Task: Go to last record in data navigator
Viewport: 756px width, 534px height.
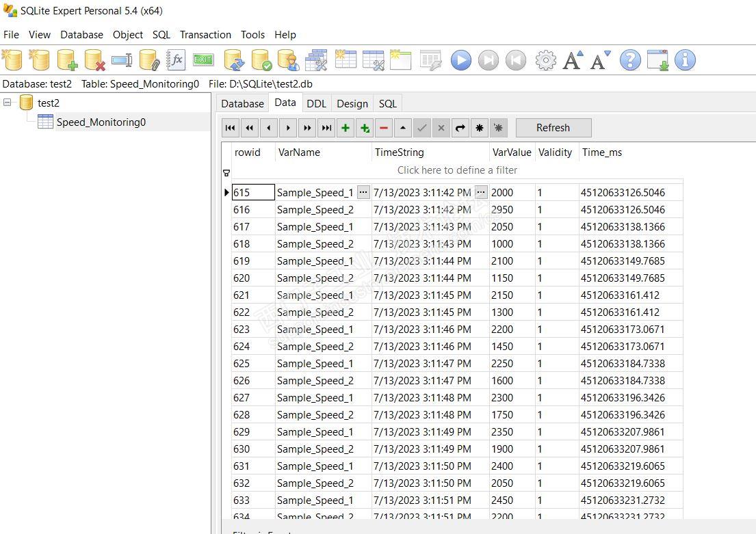Action: tap(326, 128)
